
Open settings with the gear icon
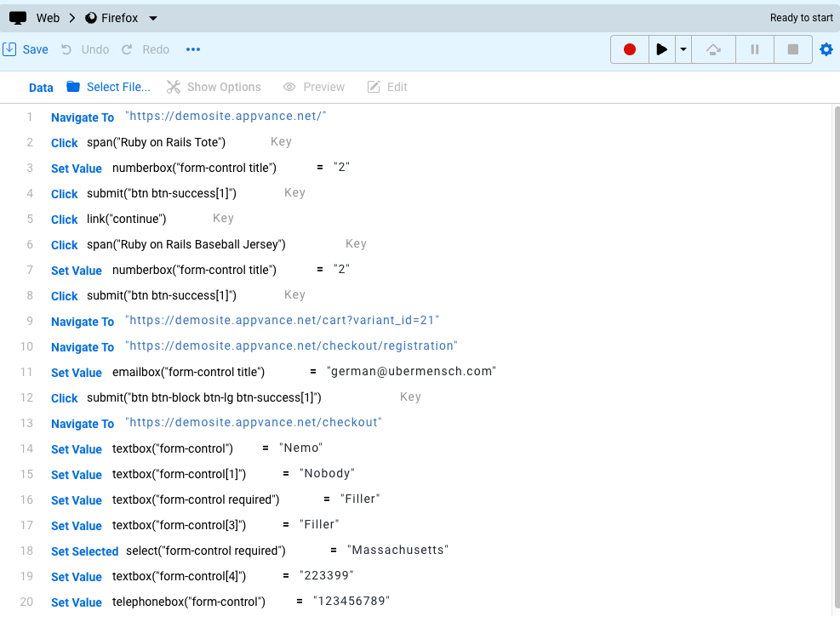[826, 49]
